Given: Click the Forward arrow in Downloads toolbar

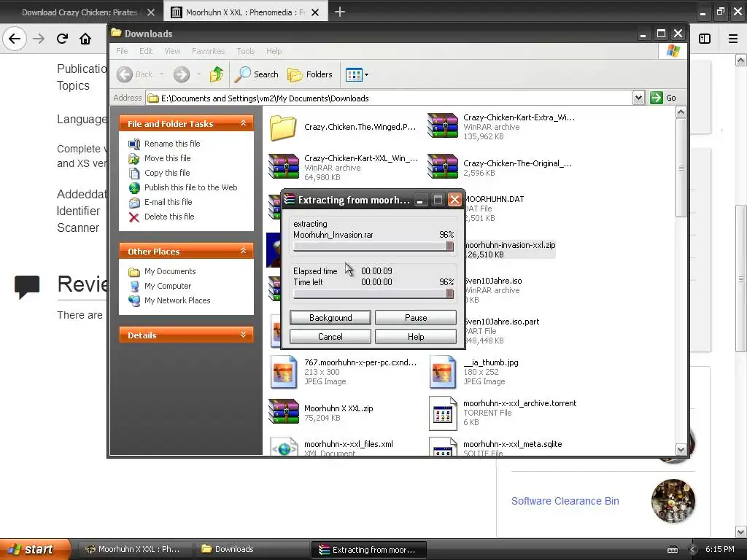Looking at the screenshot, I should tap(182, 74).
